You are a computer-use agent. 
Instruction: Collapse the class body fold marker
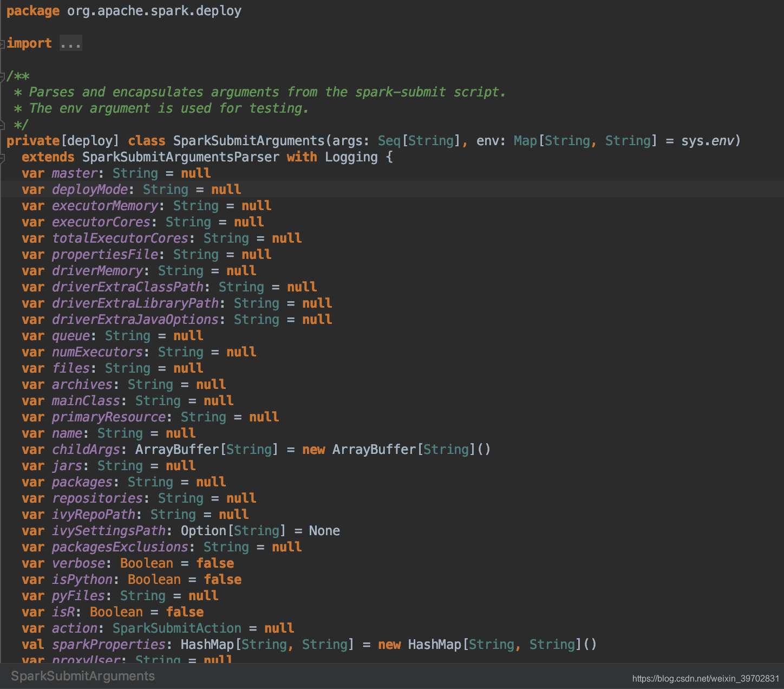(x=2, y=158)
